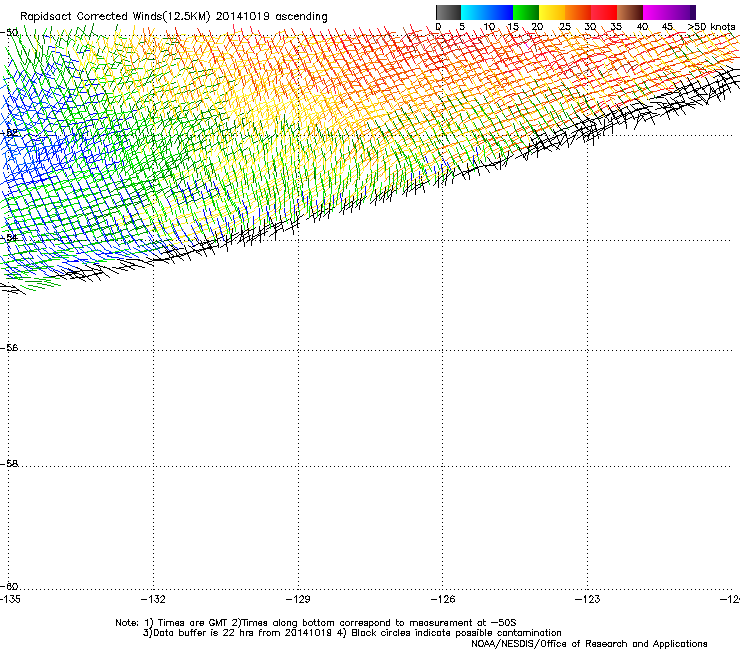
Task: Click the title 'Rapidscat Corrected Winds(12.5KM)'
Action: 115,17
